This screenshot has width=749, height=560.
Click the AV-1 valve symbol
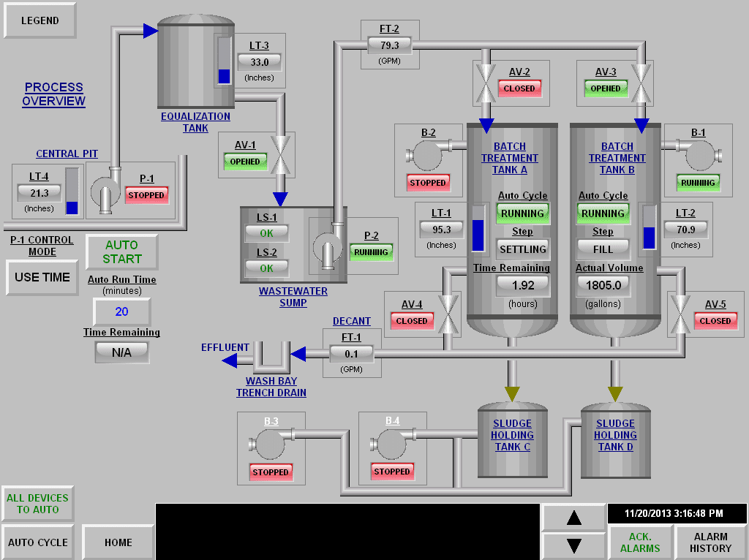(x=280, y=155)
